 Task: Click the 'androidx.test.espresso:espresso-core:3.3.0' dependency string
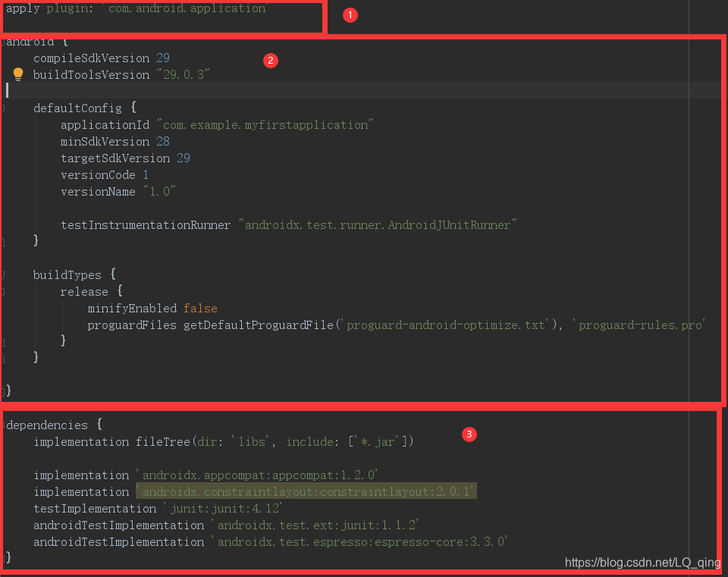click(359, 541)
